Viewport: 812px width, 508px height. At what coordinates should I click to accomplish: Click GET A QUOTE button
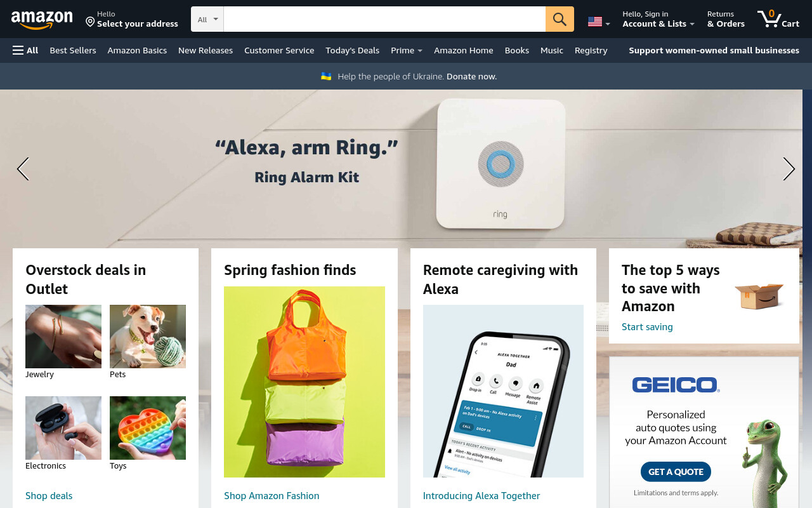pyautogui.click(x=676, y=472)
